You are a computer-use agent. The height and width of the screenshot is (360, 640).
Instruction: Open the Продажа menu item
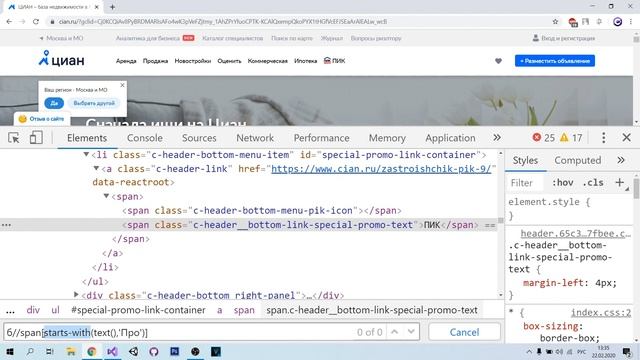pyautogui.click(x=155, y=61)
